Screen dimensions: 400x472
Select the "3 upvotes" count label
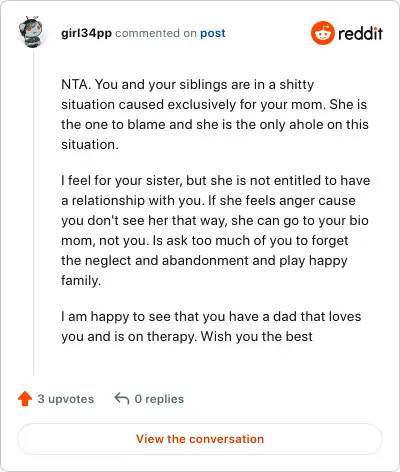click(66, 399)
